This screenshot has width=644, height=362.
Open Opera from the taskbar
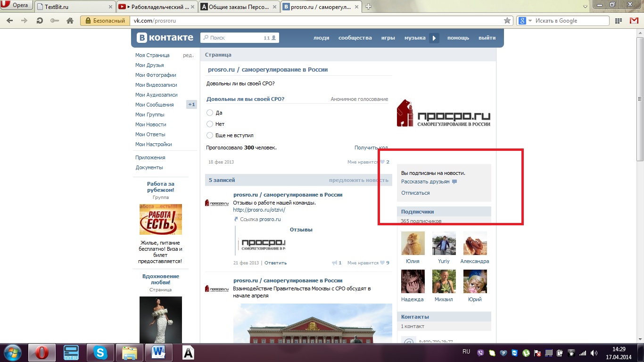pos(42,353)
